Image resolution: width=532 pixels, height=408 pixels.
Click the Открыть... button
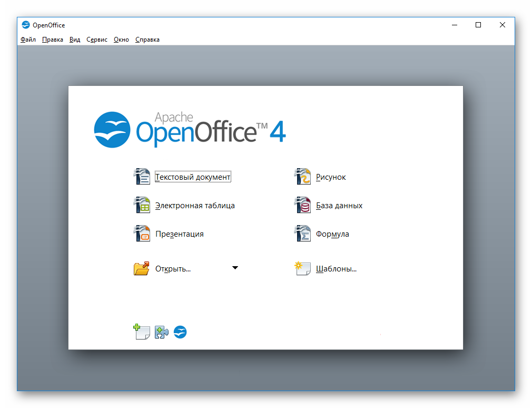coord(172,269)
